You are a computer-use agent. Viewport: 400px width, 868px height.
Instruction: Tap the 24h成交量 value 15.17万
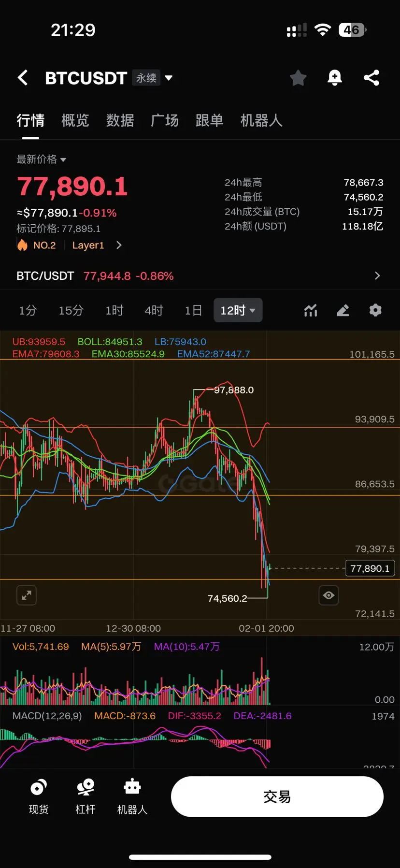[365, 211]
